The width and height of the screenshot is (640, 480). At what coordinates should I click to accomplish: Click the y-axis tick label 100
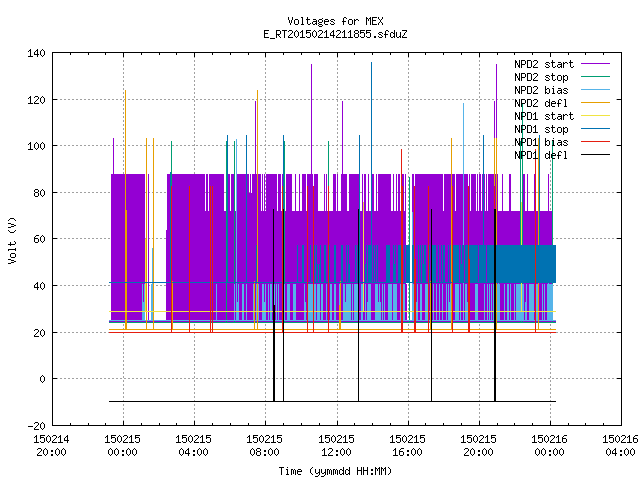36,146
